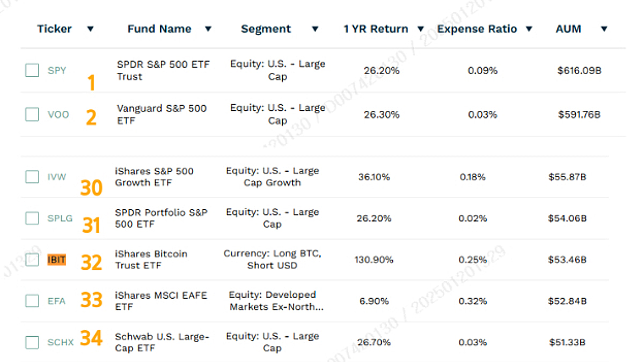Sort by 1 YR Return dropdown arrow
This screenshot has width=644, height=362.
pos(421,29)
